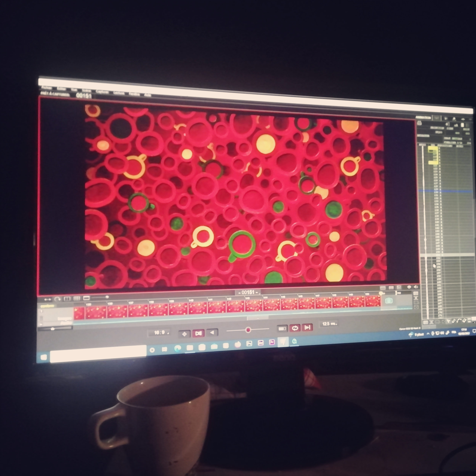Viewport: 476px width, 476px height.
Task: Click the diamond-shaped button beside 16:9
Action: click(184, 334)
